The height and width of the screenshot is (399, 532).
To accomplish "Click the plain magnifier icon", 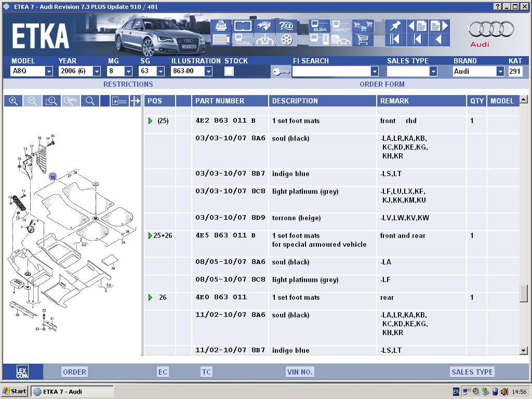I will [x=90, y=101].
